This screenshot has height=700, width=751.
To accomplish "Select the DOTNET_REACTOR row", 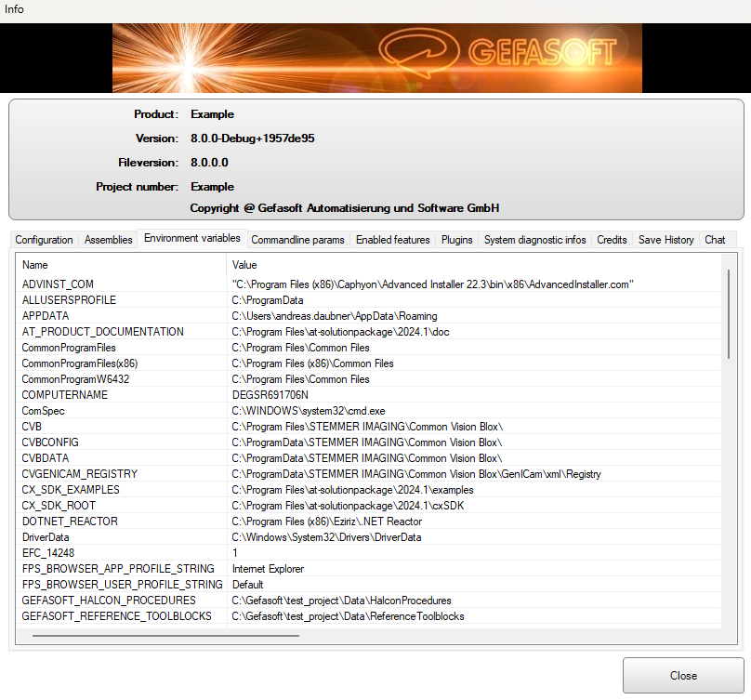I will (368, 522).
